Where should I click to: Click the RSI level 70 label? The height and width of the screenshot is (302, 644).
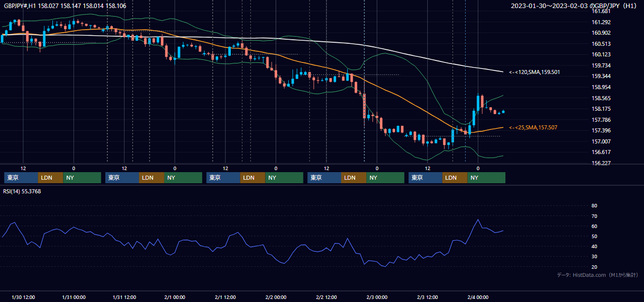coord(594,216)
